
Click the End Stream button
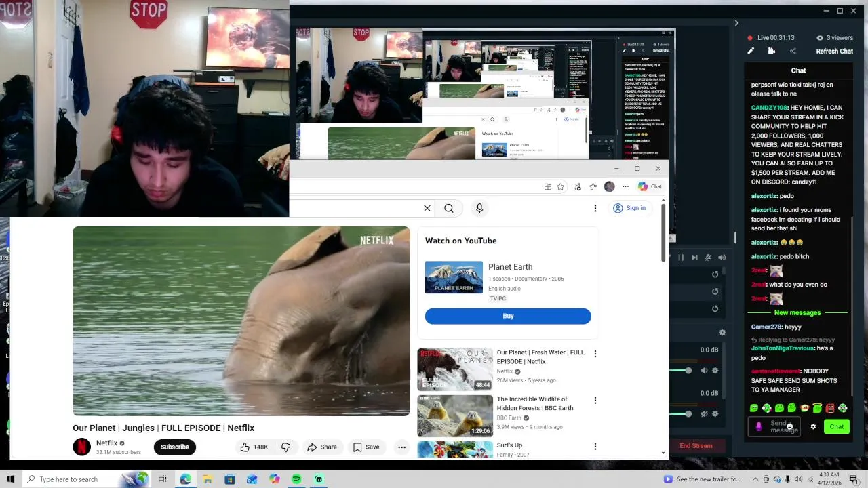[696, 445]
